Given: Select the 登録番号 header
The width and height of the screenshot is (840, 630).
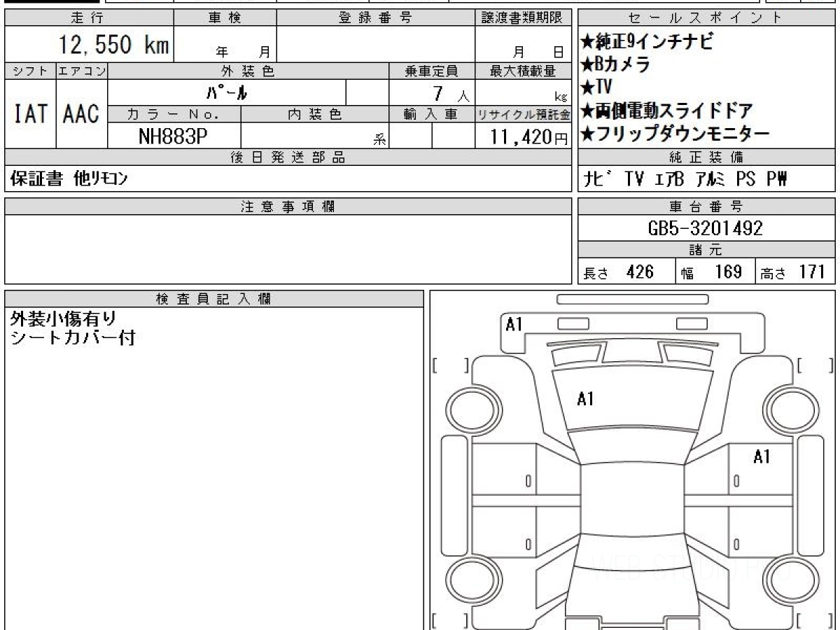Looking at the screenshot, I should (x=376, y=19).
